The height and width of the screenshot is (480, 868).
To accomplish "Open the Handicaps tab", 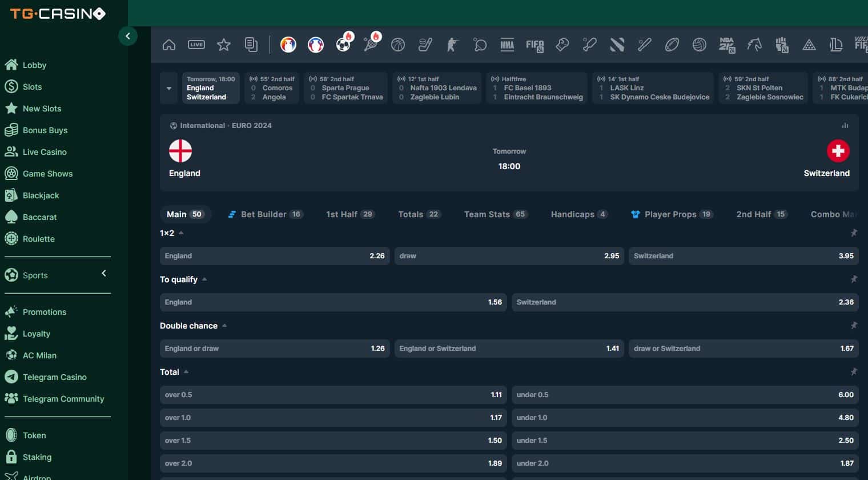I will tap(579, 214).
